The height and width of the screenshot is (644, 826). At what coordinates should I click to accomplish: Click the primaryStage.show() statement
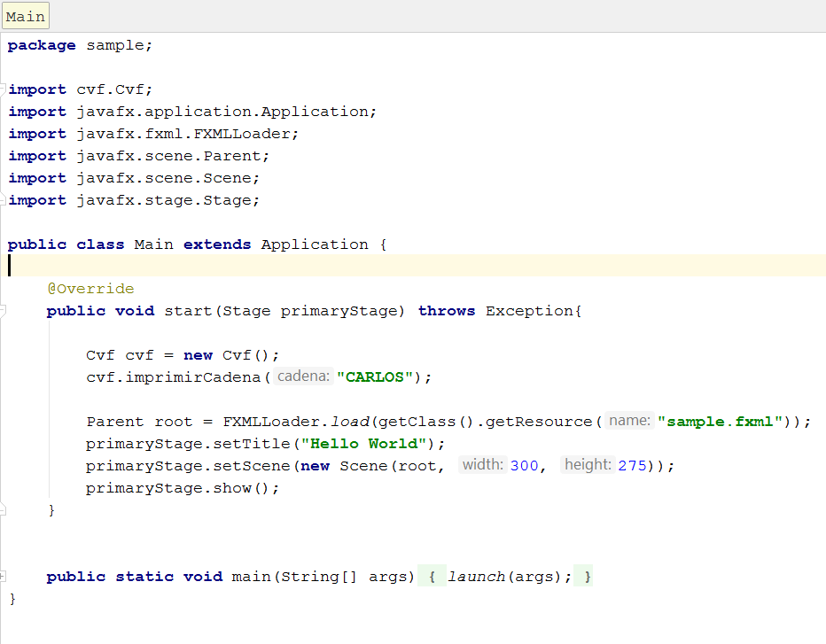click(183, 488)
